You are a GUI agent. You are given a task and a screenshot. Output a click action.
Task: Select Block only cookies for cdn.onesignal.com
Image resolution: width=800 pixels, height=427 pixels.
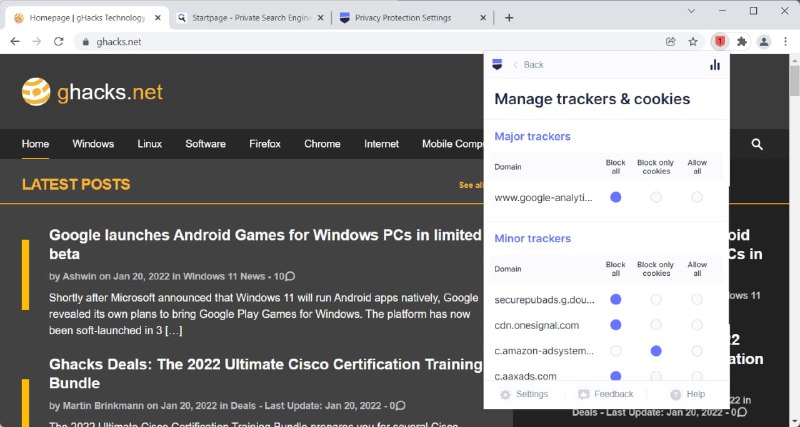[656, 325]
